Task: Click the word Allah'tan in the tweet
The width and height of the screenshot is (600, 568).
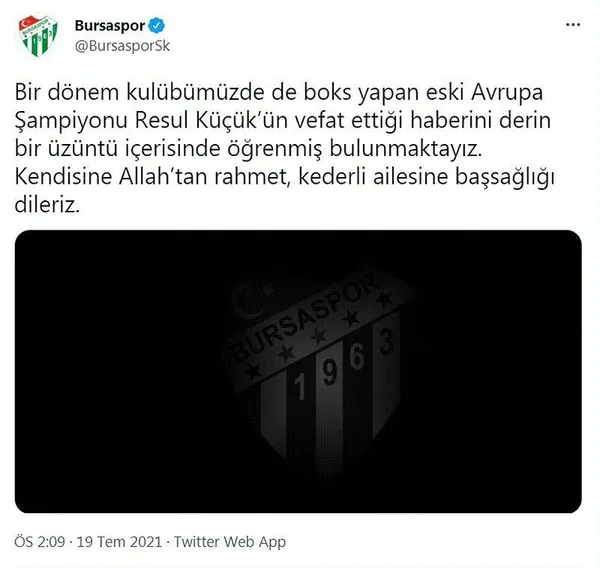Action: 163,176
